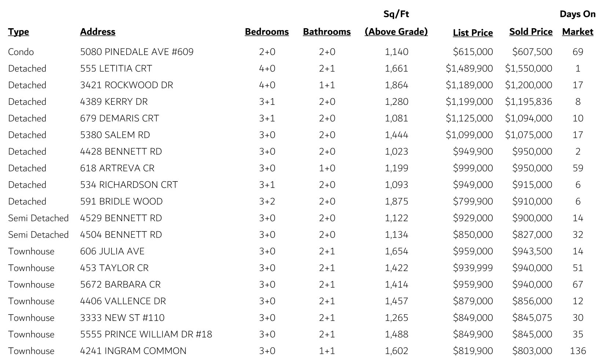Select address 555 LETITIA CRT
This screenshot has width=605, height=364.
click(116, 69)
